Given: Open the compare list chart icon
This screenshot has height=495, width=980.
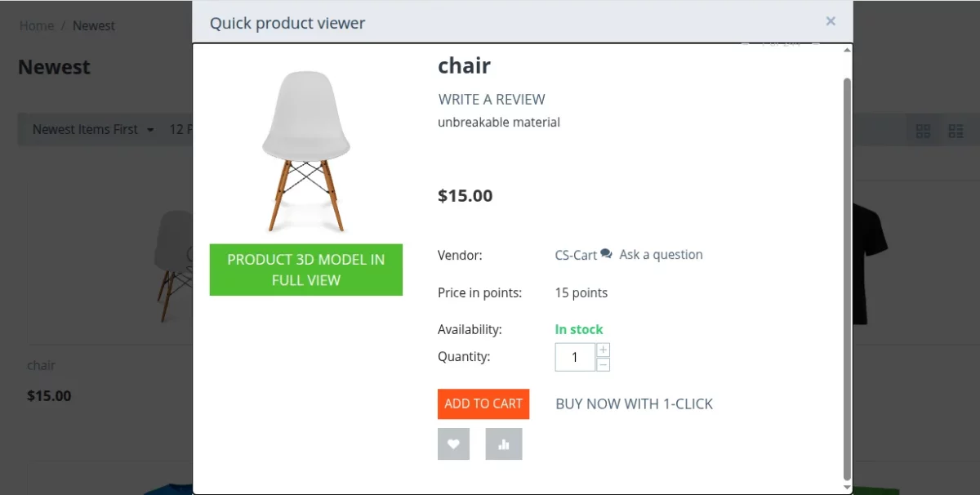Looking at the screenshot, I should coord(504,444).
